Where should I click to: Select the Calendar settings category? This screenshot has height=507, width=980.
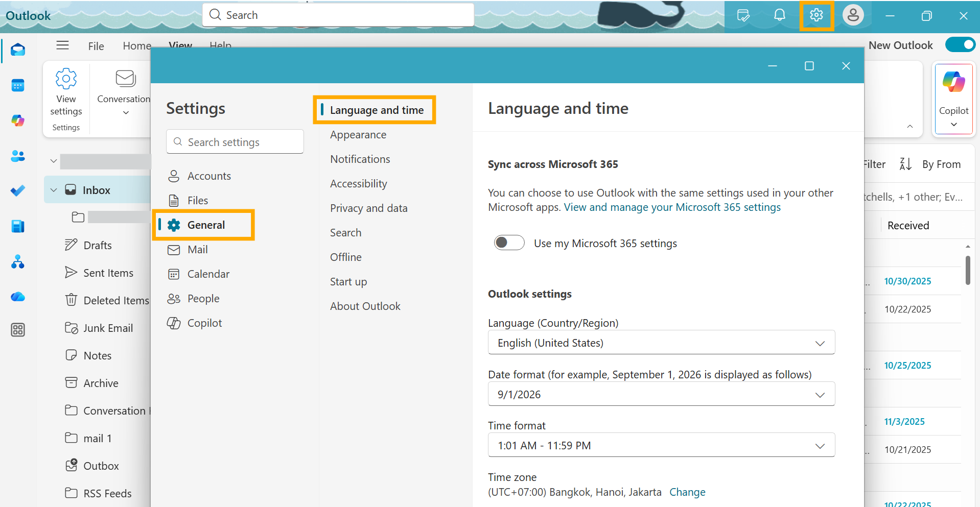tap(208, 274)
